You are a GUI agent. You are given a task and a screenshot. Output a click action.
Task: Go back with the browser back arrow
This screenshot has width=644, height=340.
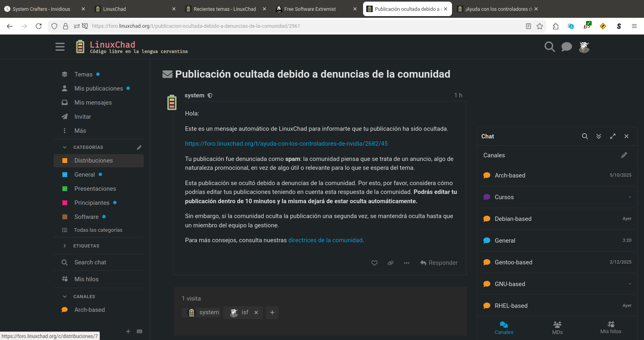10,26
